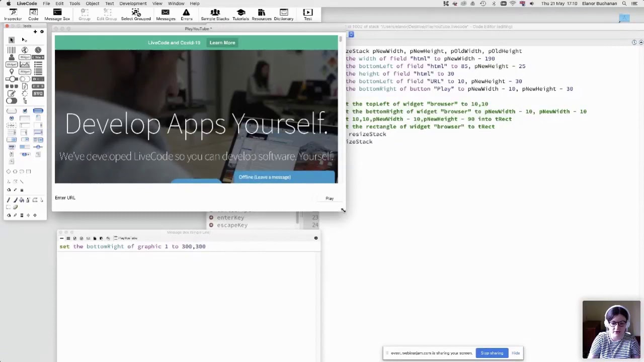Select the switch button widget in Tools palette
The height and width of the screenshot is (362, 644).
(x=11, y=101)
